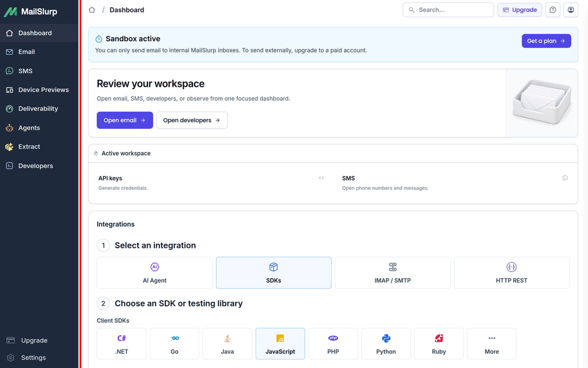Select the AI Agent integration
Image resolution: width=588 pixels, height=368 pixels.
point(154,273)
